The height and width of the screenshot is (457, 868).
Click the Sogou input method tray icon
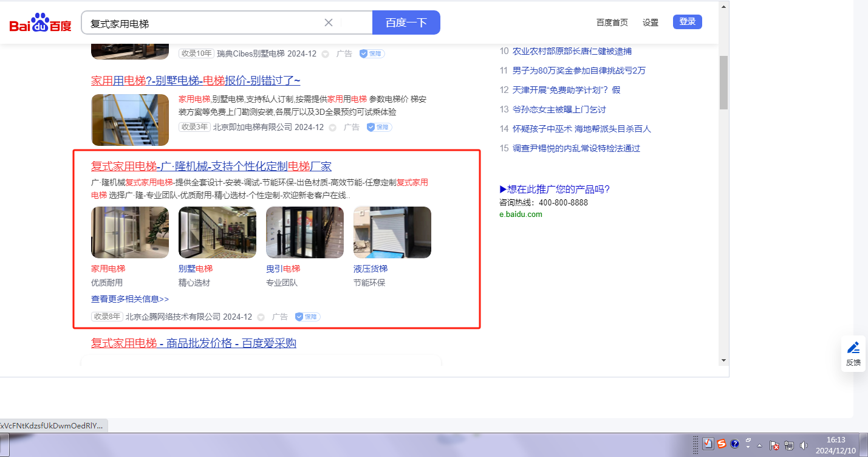coord(721,444)
